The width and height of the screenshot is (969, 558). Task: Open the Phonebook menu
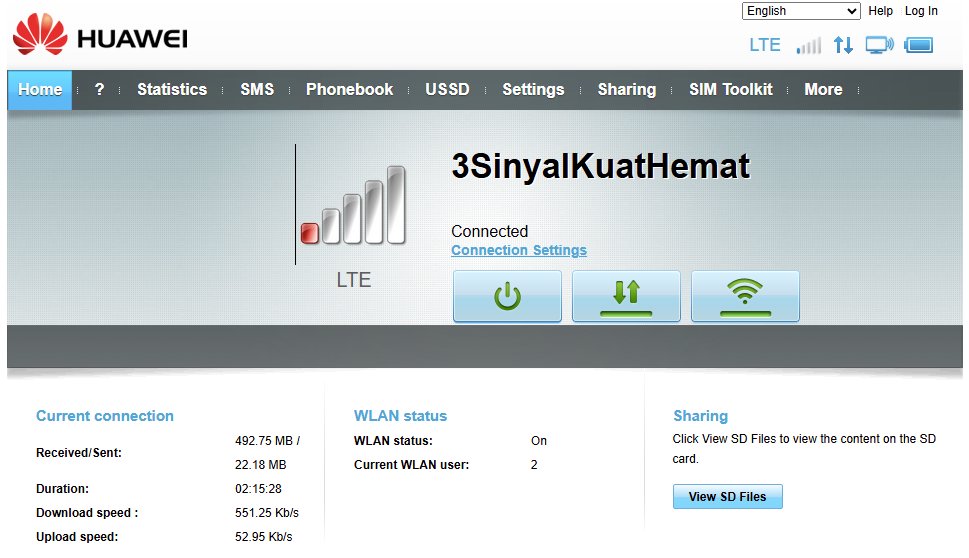click(x=349, y=90)
